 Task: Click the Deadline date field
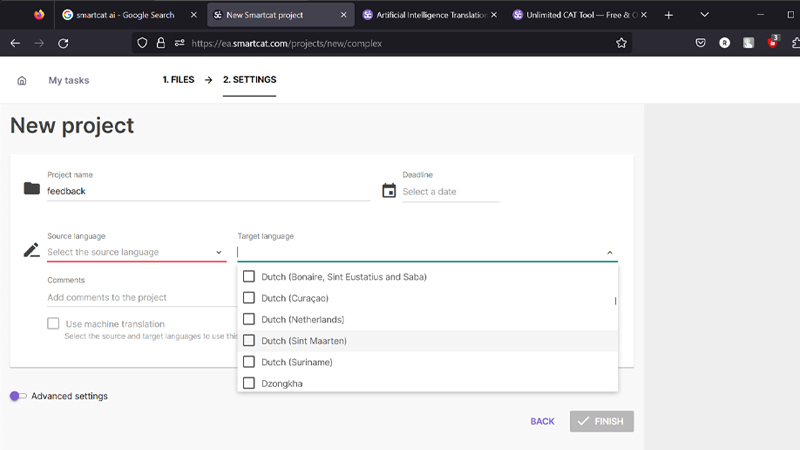[x=451, y=192]
